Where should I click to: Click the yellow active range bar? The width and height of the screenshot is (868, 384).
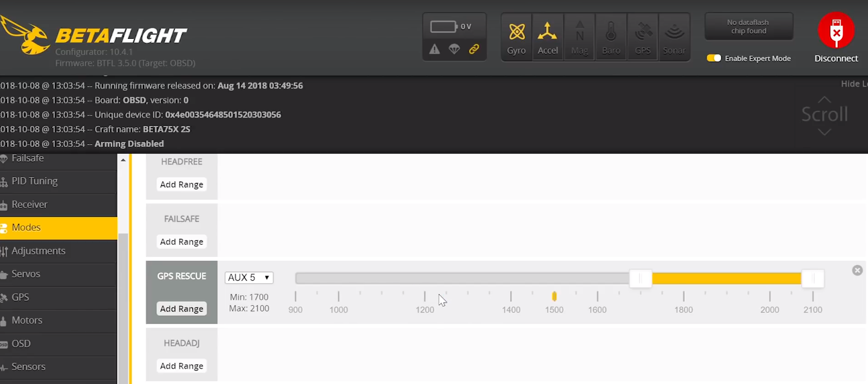pos(727,278)
